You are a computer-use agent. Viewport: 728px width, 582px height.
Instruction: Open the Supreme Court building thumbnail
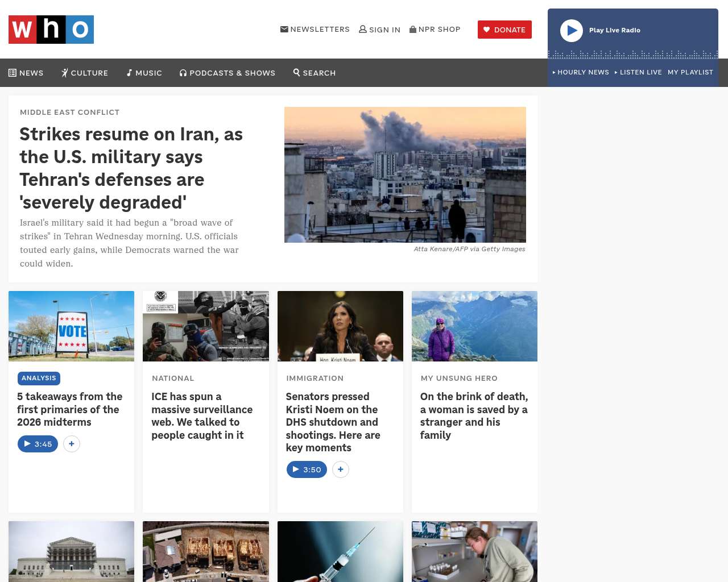point(72,551)
